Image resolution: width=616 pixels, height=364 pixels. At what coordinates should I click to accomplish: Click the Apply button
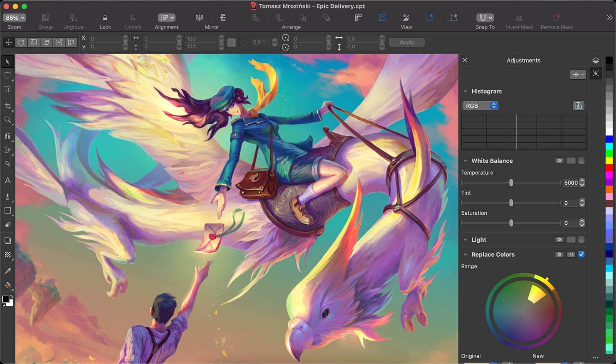pyautogui.click(x=407, y=42)
